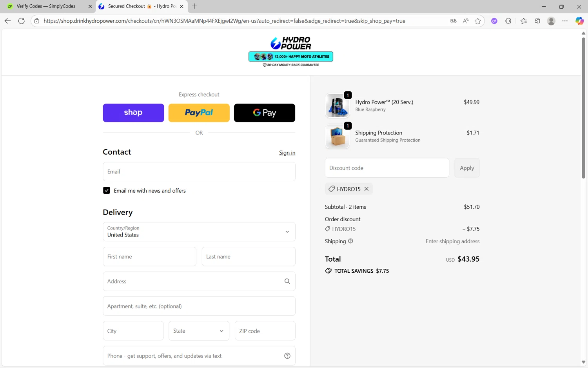This screenshot has width=588, height=368.
Task: Open the purple extension icon in toolbar
Action: (x=494, y=21)
